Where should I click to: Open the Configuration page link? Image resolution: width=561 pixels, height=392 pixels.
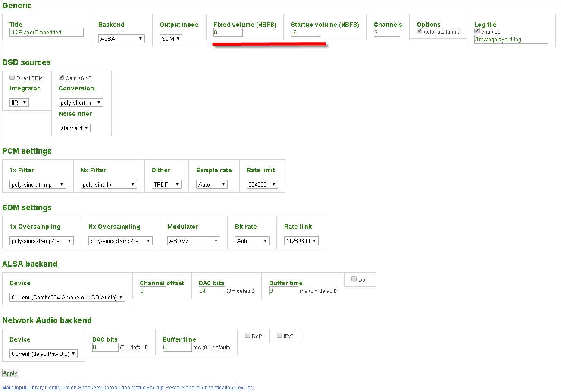point(61,388)
